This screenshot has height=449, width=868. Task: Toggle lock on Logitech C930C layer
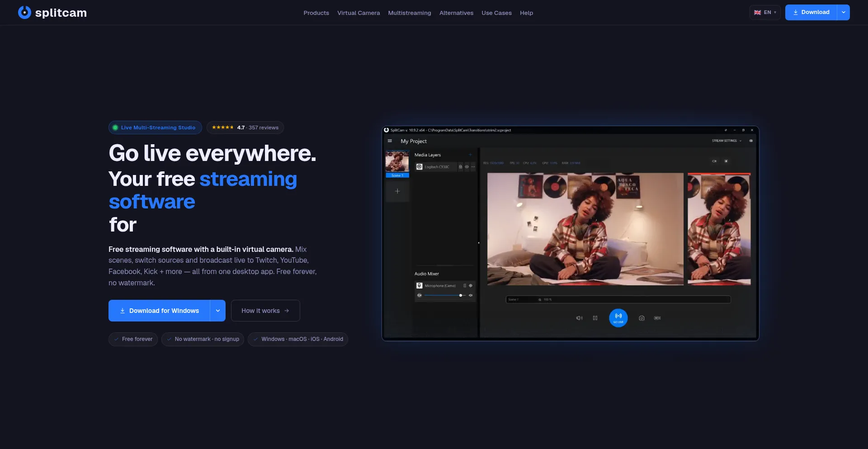pos(461,167)
